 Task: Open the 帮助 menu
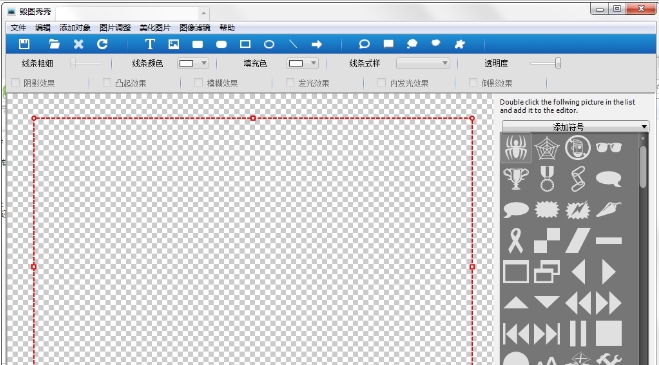(227, 28)
